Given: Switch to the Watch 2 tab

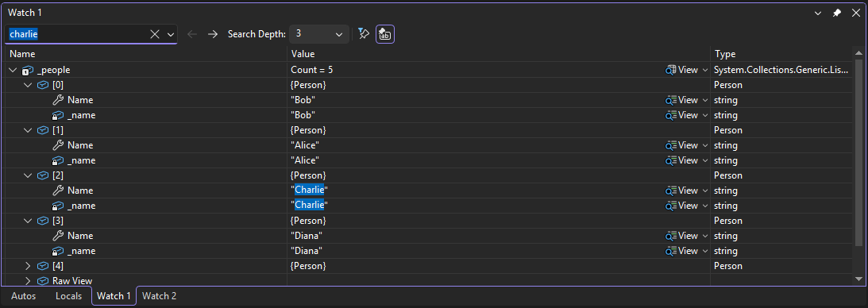Looking at the screenshot, I should point(160,296).
